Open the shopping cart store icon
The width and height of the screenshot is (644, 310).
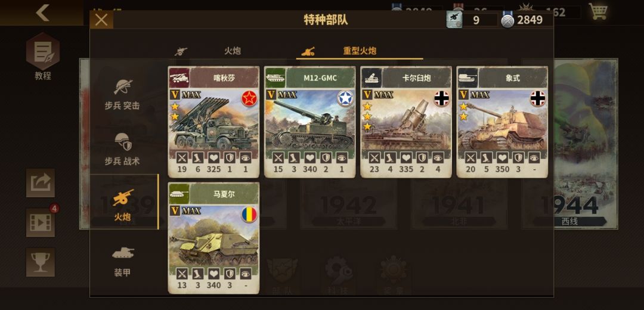pyautogui.click(x=597, y=11)
